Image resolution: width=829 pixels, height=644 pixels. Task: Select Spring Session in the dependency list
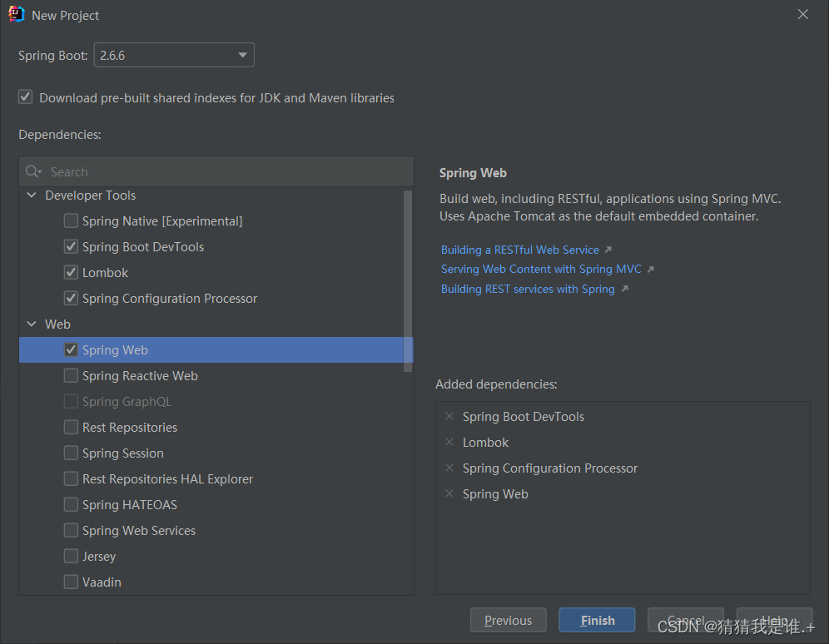pyautogui.click(x=122, y=453)
